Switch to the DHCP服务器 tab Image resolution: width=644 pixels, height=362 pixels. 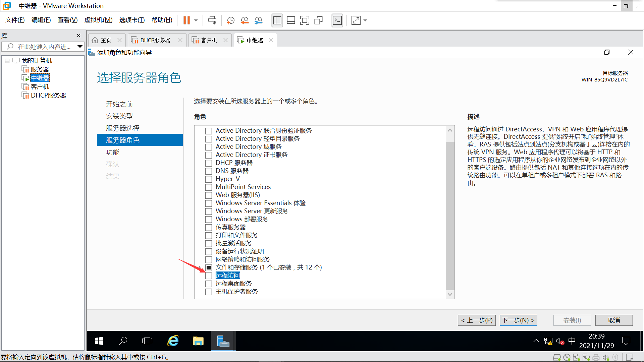(155, 40)
